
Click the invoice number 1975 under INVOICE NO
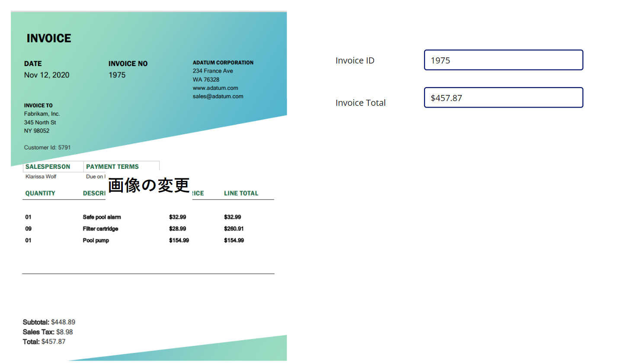[x=117, y=75]
